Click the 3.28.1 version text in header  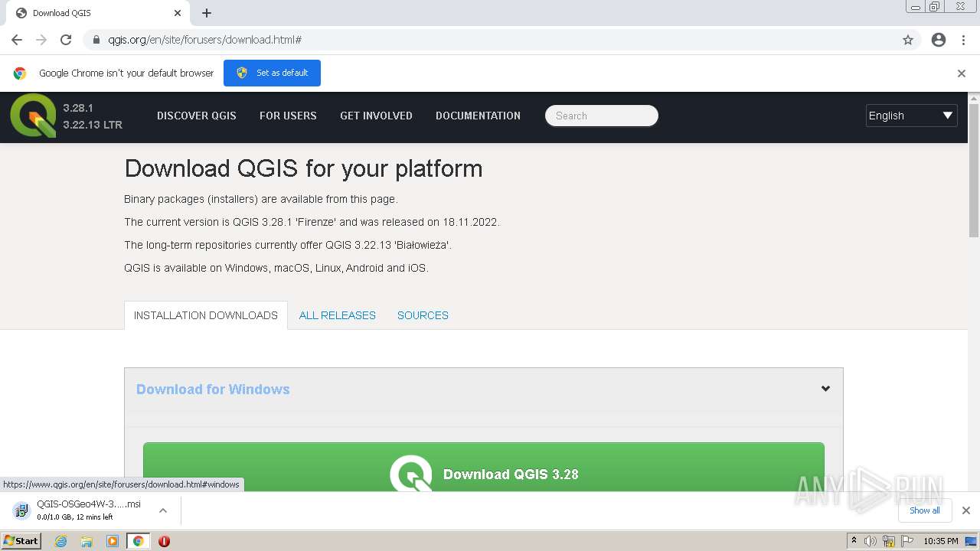78,108
